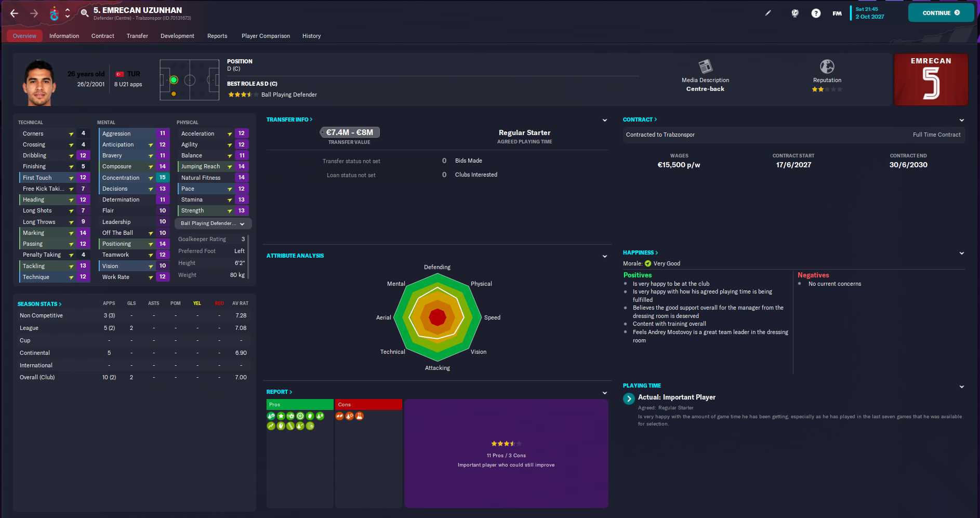Click the FM logo icon
Viewport: 980px width, 518px height.
(837, 13)
